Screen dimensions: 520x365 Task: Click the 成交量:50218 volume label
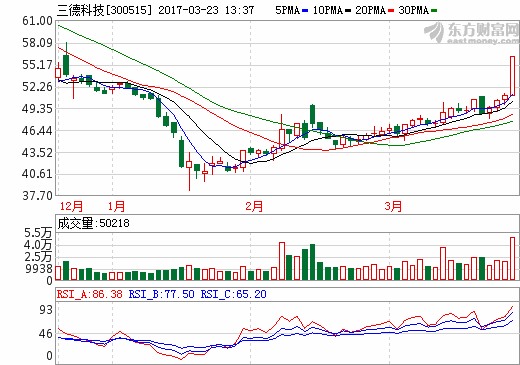tap(93, 223)
